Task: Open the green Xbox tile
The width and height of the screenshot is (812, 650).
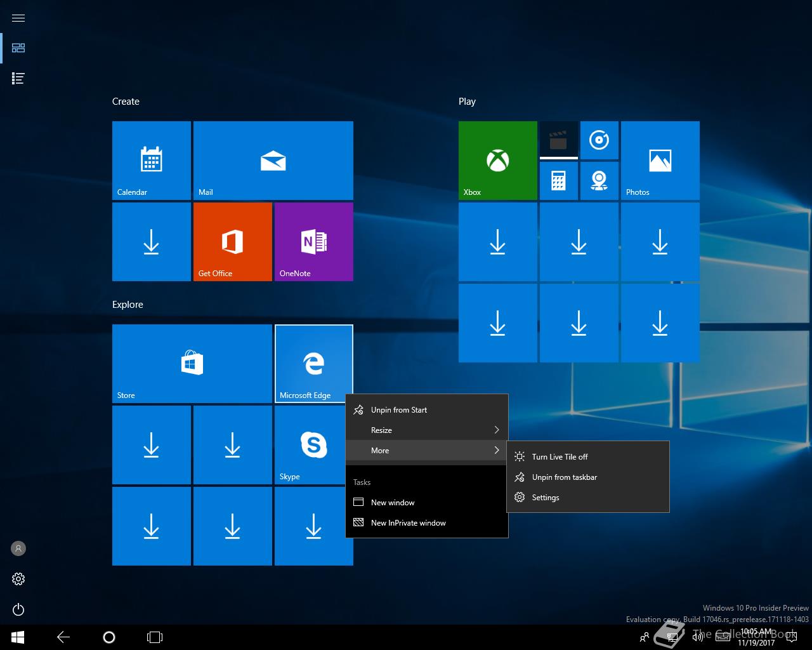Action: click(498, 161)
